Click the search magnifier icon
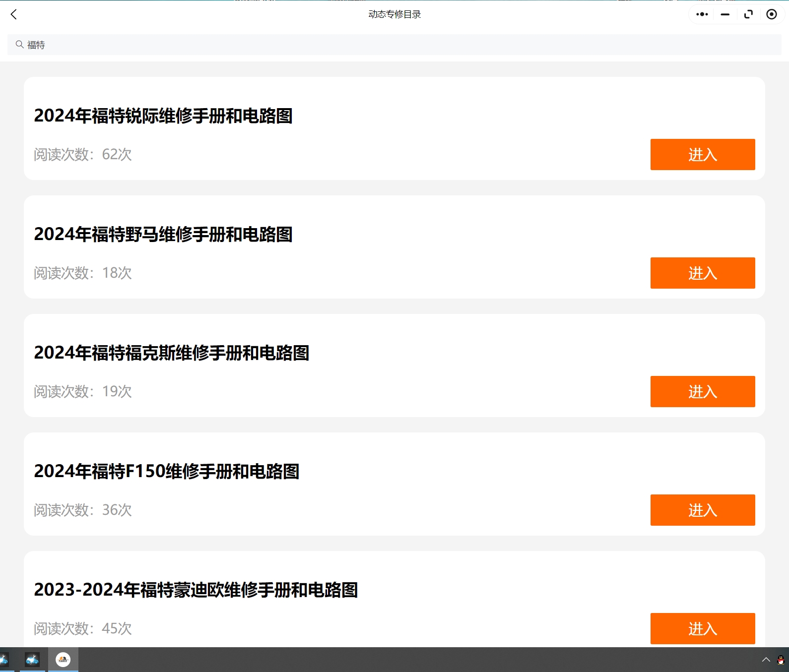Image resolution: width=789 pixels, height=672 pixels. pos(20,45)
